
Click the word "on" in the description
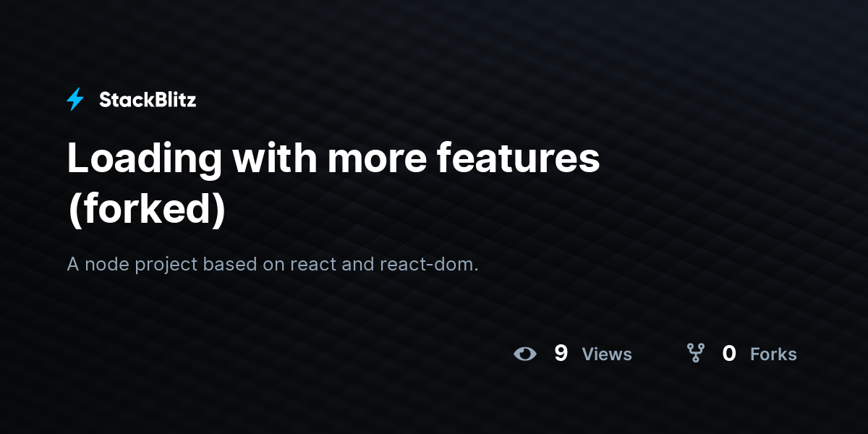click(273, 265)
